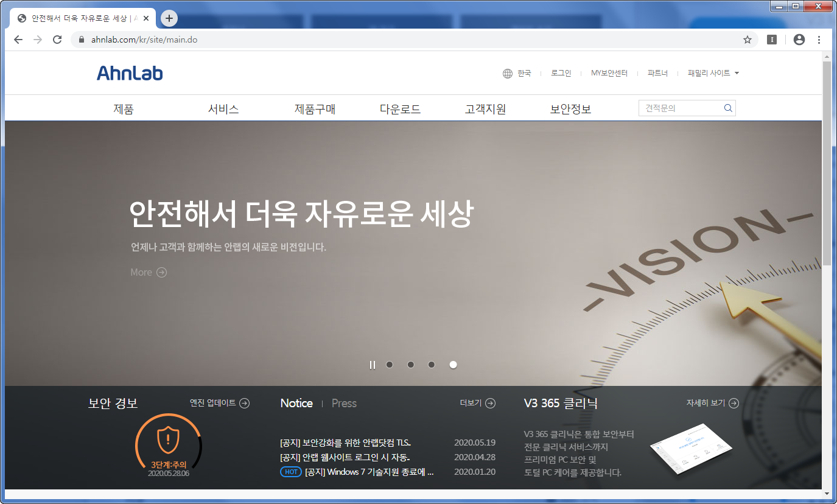Viewport: 837px width, 504px height.
Task: Open notice about 웹사이트 로그인 시 자동
Action: (x=345, y=457)
